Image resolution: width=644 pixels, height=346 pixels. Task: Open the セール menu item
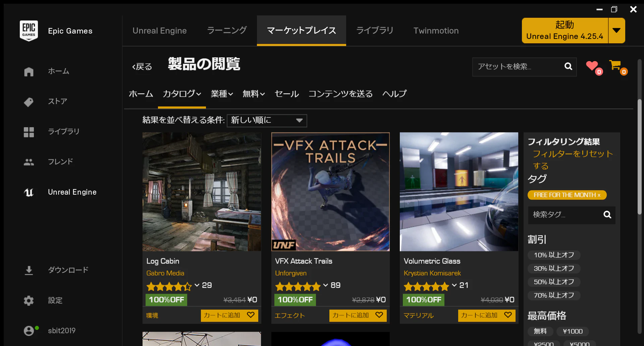point(286,94)
